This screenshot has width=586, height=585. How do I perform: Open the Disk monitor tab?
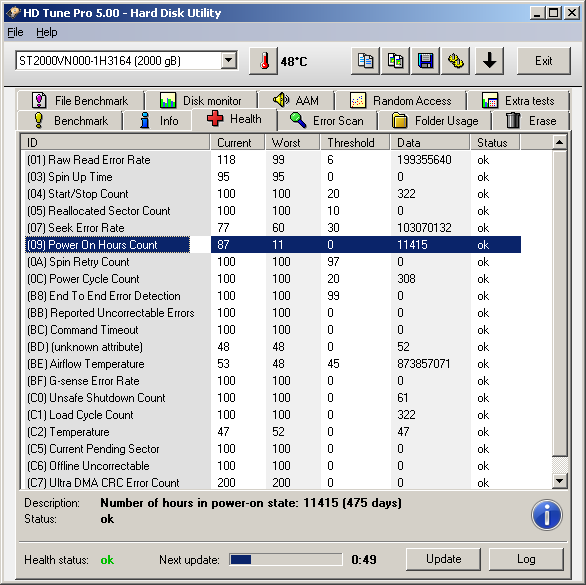click(x=201, y=101)
